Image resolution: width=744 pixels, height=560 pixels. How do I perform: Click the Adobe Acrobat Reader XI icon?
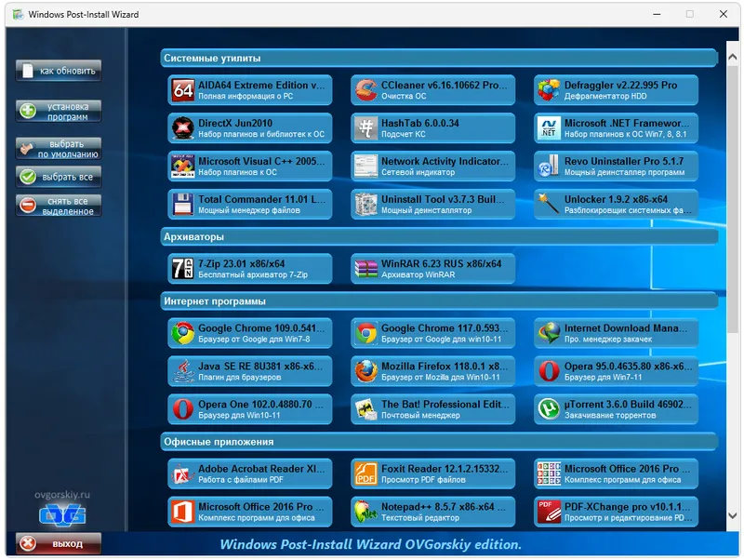point(182,473)
